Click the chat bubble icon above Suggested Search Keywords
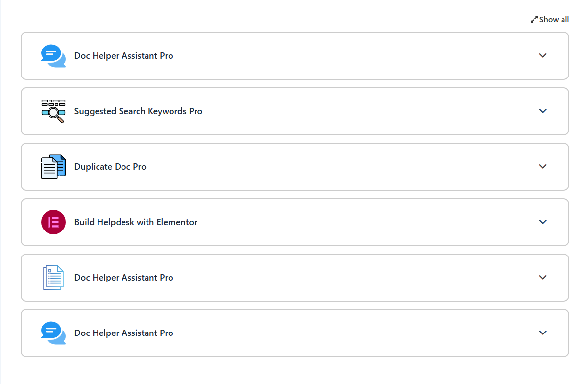This screenshot has height=384, width=588. point(53,56)
